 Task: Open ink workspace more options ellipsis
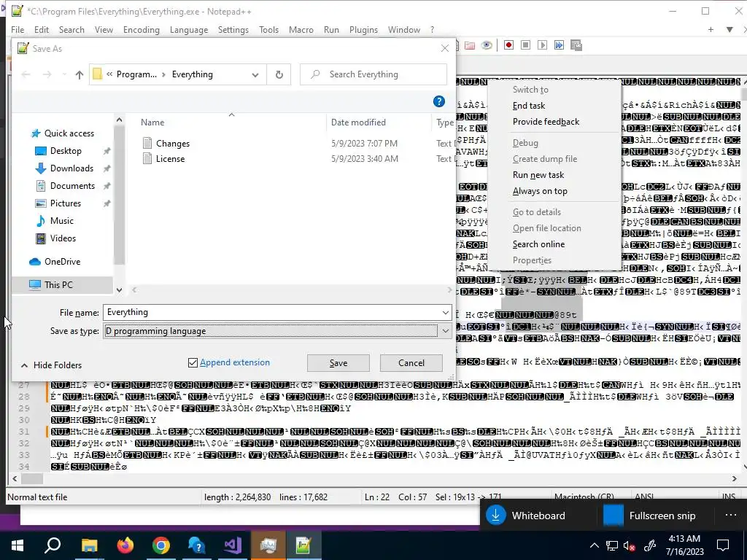tap(731, 516)
